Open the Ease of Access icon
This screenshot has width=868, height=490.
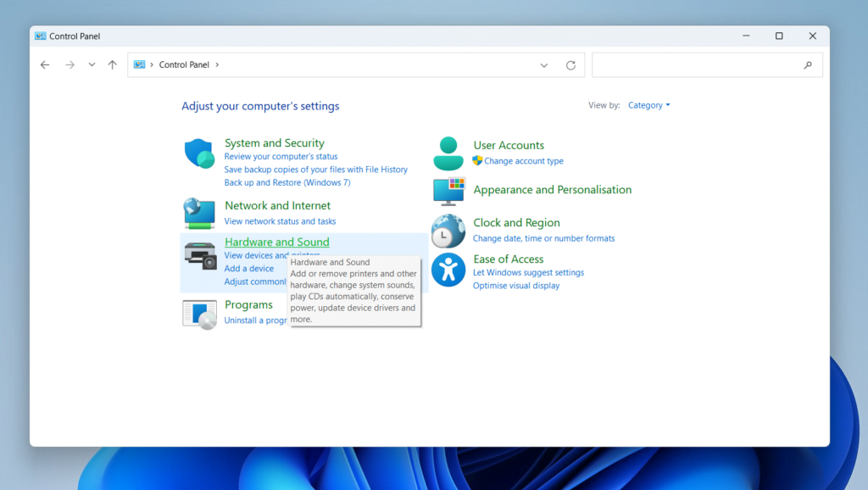(448, 270)
